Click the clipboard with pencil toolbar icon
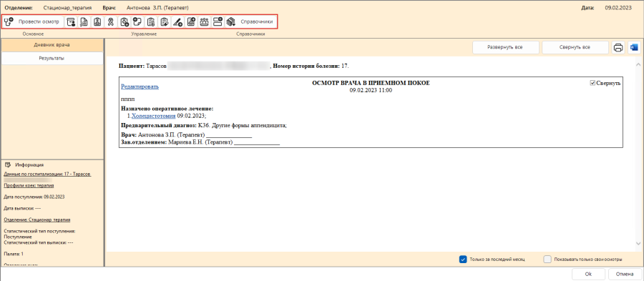Image resolution: width=644 pixels, height=281 pixels. tap(164, 21)
